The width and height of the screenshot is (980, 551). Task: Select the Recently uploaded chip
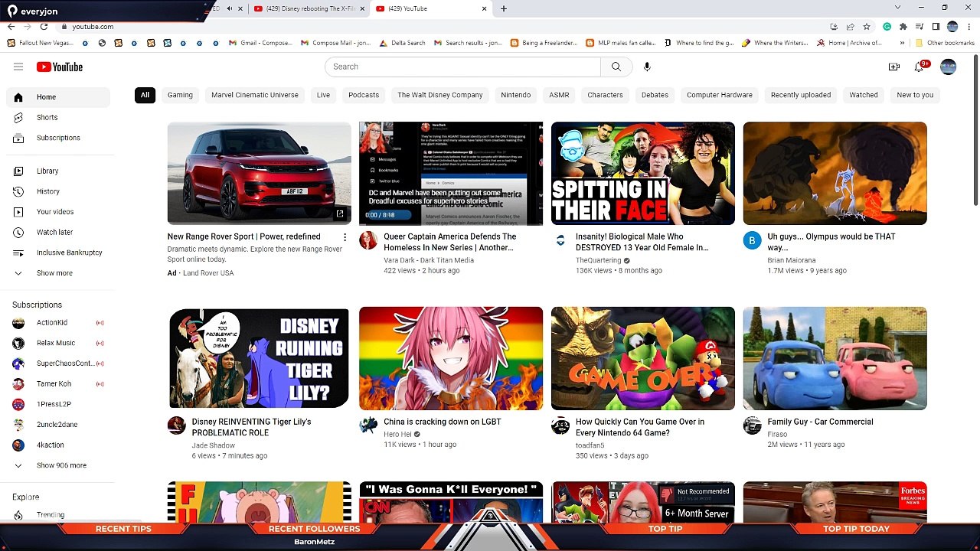pyautogui.click(x=801, y=95)
